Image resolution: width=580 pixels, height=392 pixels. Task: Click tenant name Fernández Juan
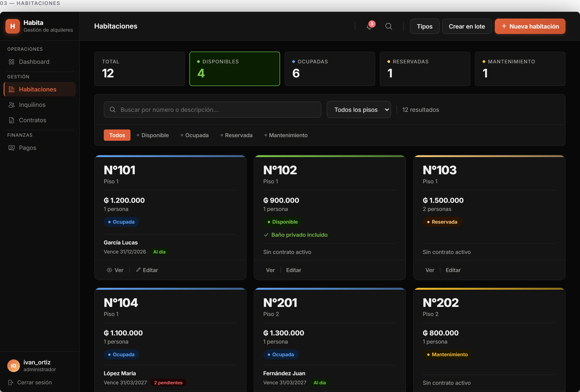coord(284,373)
